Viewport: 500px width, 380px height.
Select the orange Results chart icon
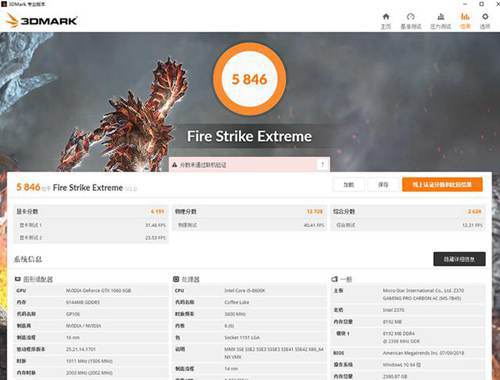pos(465,17)
